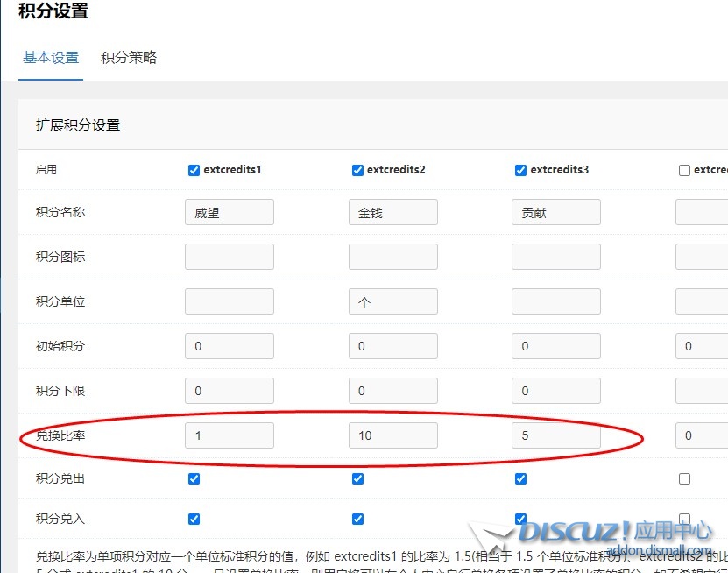Screen dimensions: 728x573
Task: Uncheck 积分兑入 for the extcredits1 column
Action: coord(194,519)
